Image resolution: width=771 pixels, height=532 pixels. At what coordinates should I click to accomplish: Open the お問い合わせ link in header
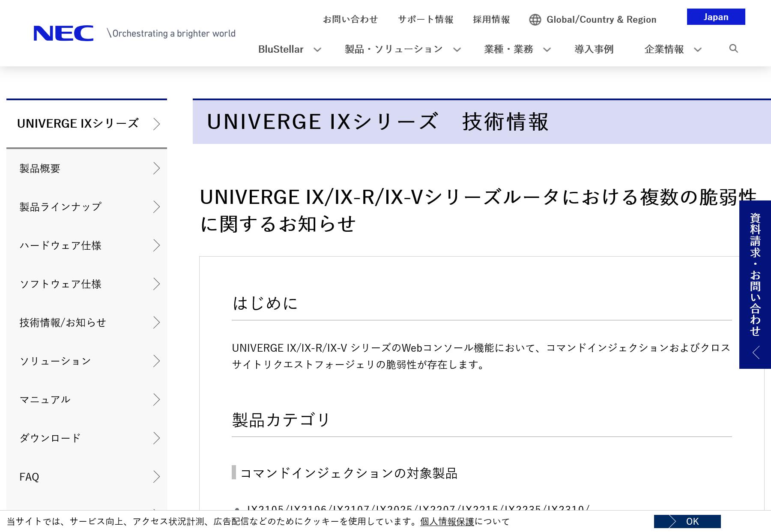click(x=350, y=19)
